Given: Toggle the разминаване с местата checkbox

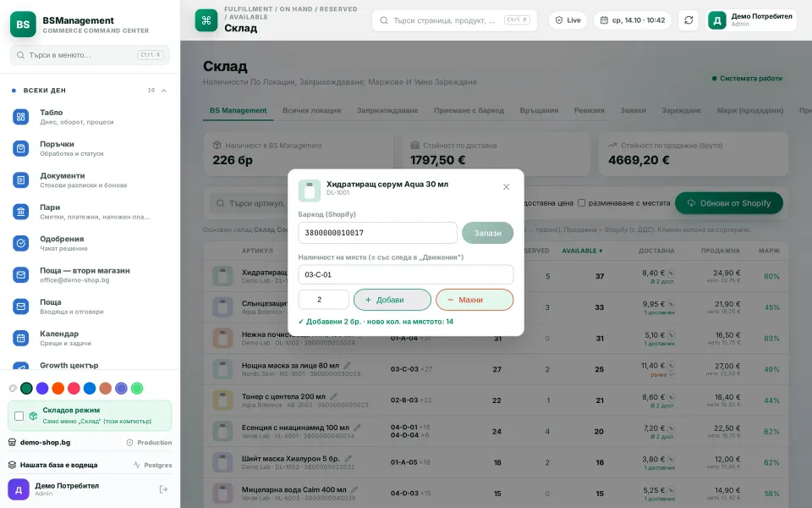Looking at the screenshot, I should click(582, 202).
